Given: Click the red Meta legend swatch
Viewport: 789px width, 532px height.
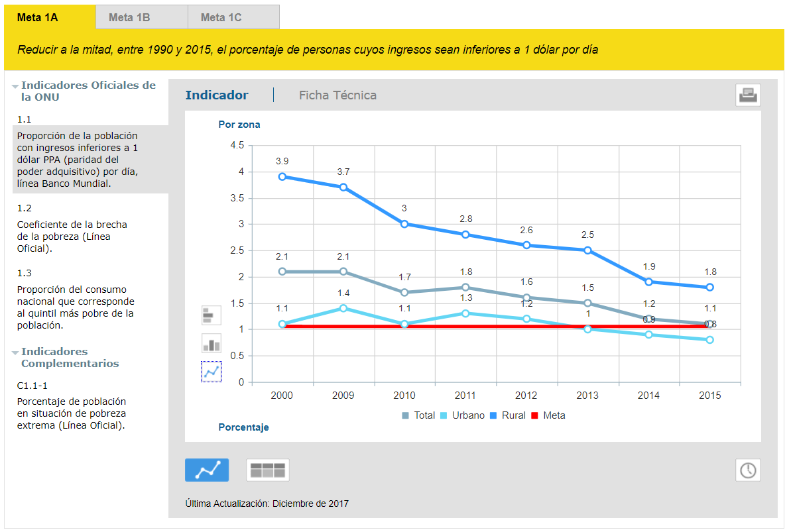Looking at the screenshot, I should (534, 415).
